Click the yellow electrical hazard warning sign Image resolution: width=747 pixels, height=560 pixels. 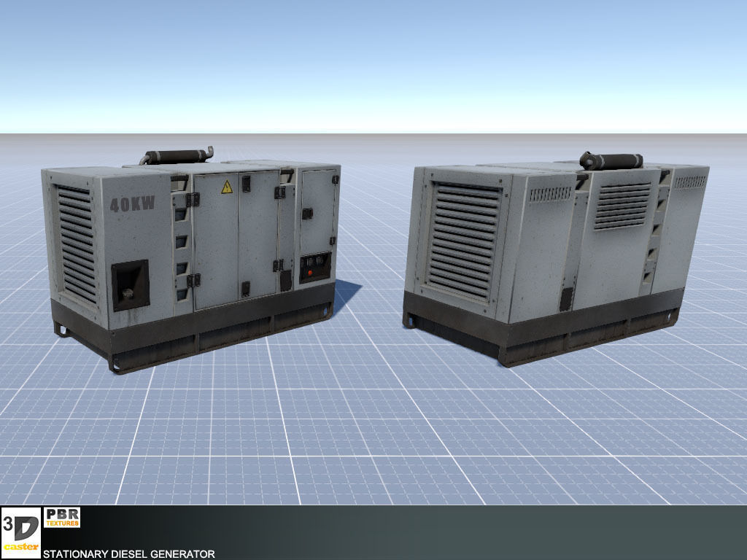pos(228,187)
